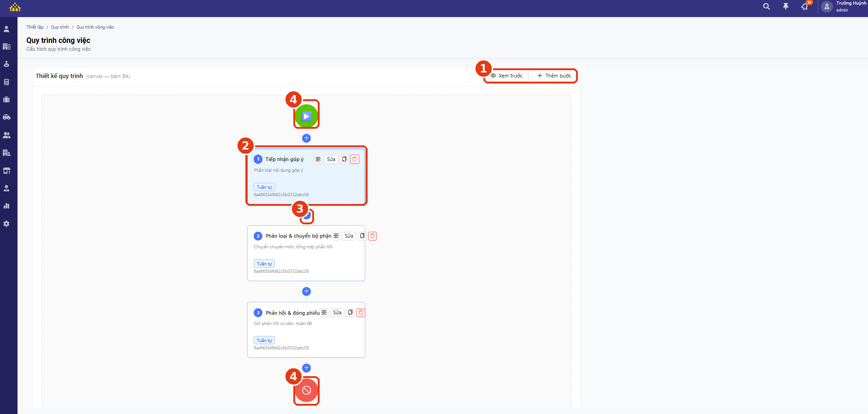This screenshot has width=868, height=414.
Task: Click the pin icon in top bar
Action: tap(785, 6)
